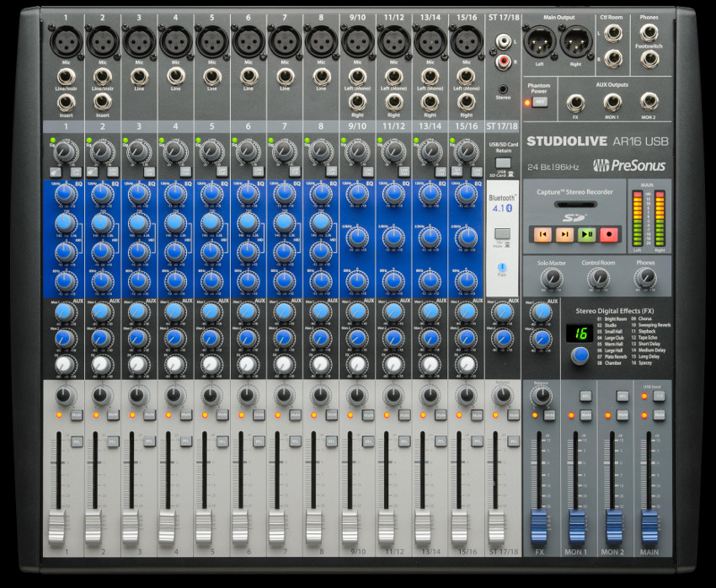Click channel 4's Mon 2 aux knob
This screenshot has width=716, height=588.
pyautogui.click(x=174, y=339)
